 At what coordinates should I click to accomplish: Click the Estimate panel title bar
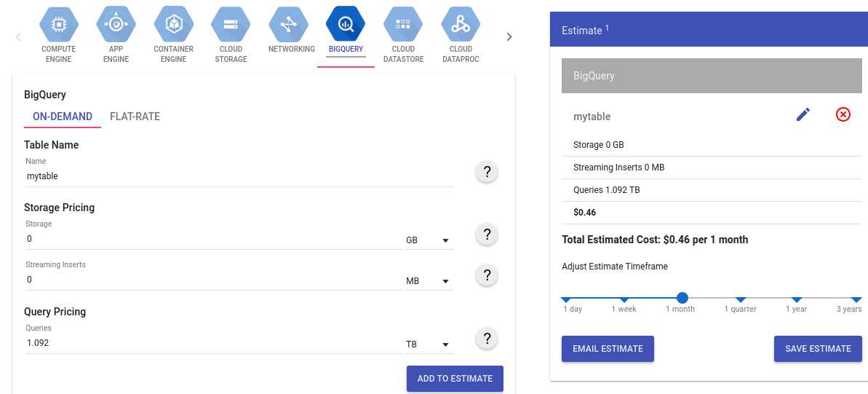tap(709, 30)
